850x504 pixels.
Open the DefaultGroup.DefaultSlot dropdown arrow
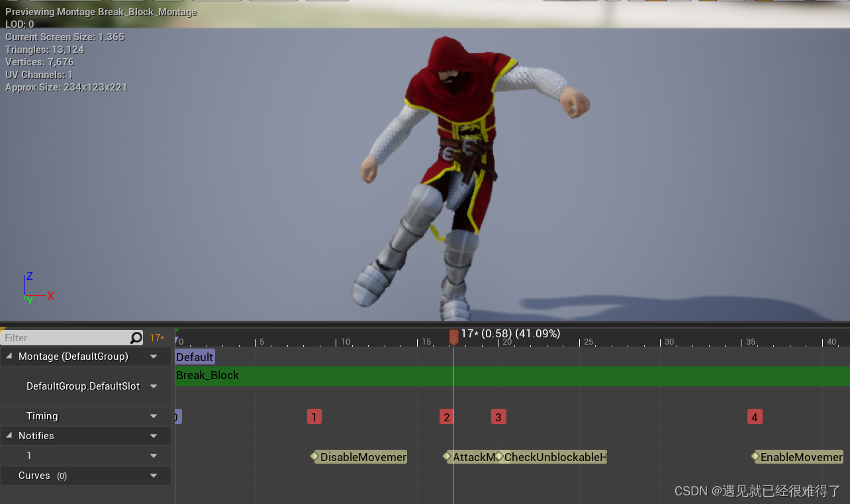[154, 386]
